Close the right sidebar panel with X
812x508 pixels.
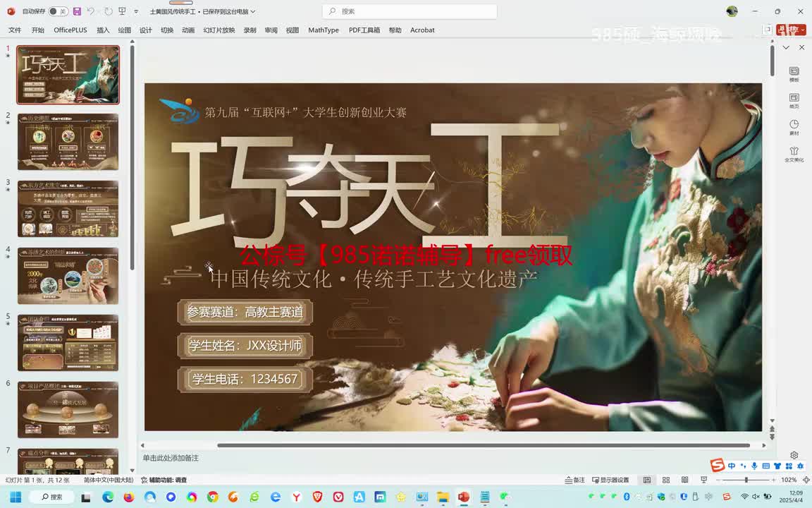[801, 47]
